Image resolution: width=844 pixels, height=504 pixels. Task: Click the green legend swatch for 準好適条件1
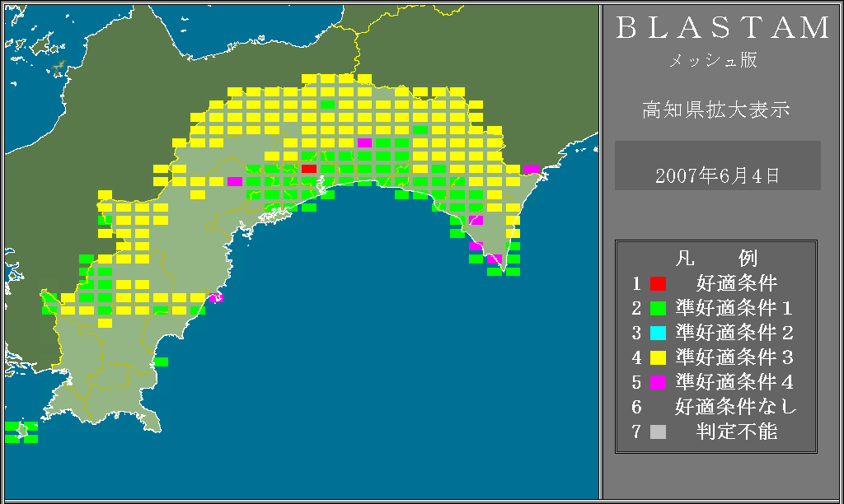[658, 308]
